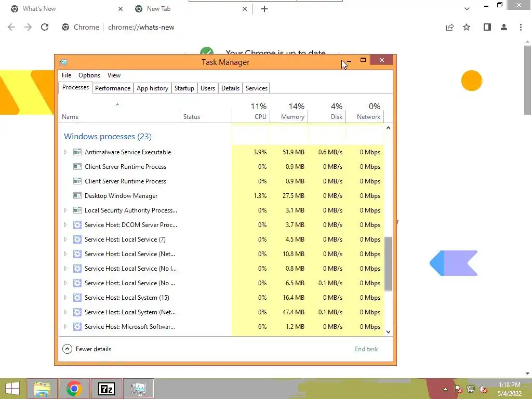532x399 pixels.
Task: Open Action Center flag icon in tray
Action: (x=458, y=389)
